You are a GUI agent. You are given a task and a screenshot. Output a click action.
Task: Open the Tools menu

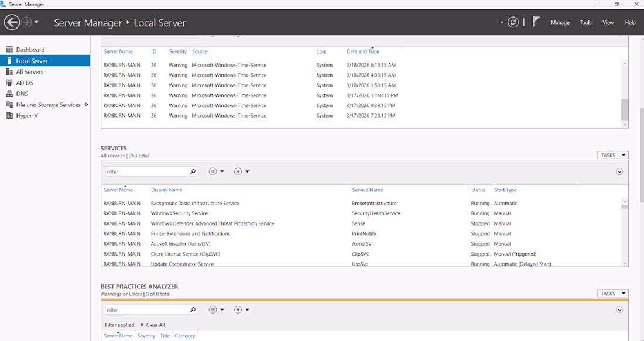click(x=585, y=23)
